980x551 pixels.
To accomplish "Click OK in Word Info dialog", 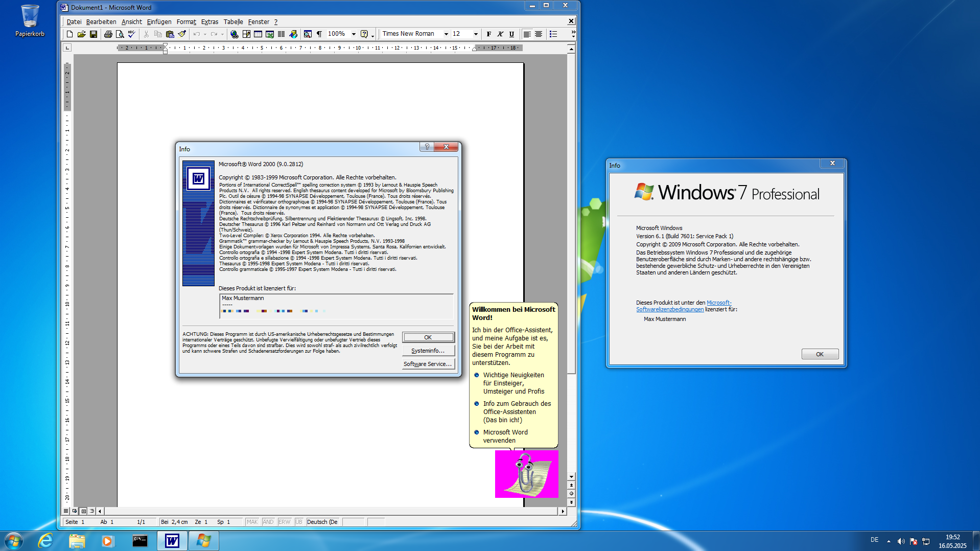I will pos(428,337).
